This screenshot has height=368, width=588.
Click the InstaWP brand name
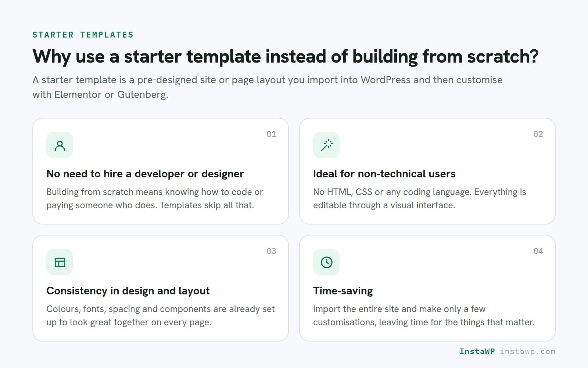(477, 351)
